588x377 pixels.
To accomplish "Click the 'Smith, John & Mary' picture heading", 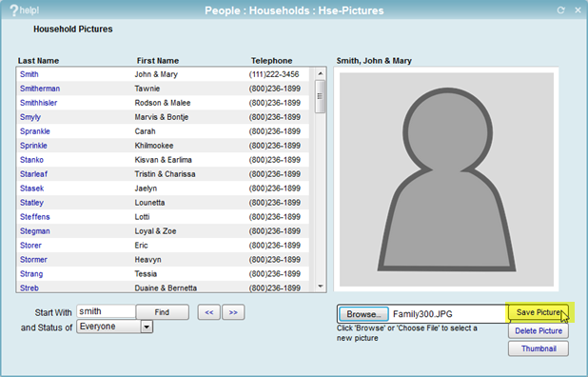I will coord(374,61).
